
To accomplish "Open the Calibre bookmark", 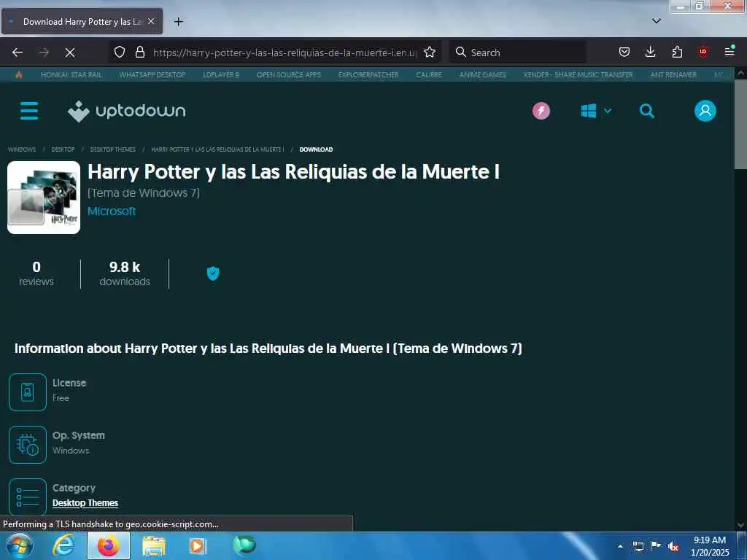I will coord(429,75).
